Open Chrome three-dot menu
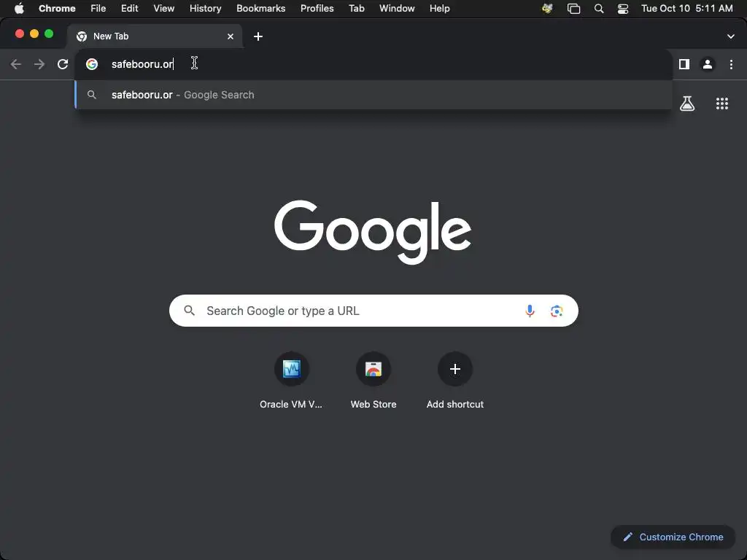The width and height of the screenshot is (747, 560). click(x=731, y=64)
